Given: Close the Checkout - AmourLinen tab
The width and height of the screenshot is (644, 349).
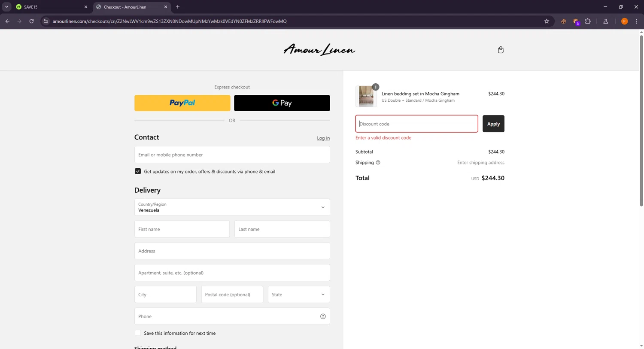Looking at the screenshot, I should 166,7.
